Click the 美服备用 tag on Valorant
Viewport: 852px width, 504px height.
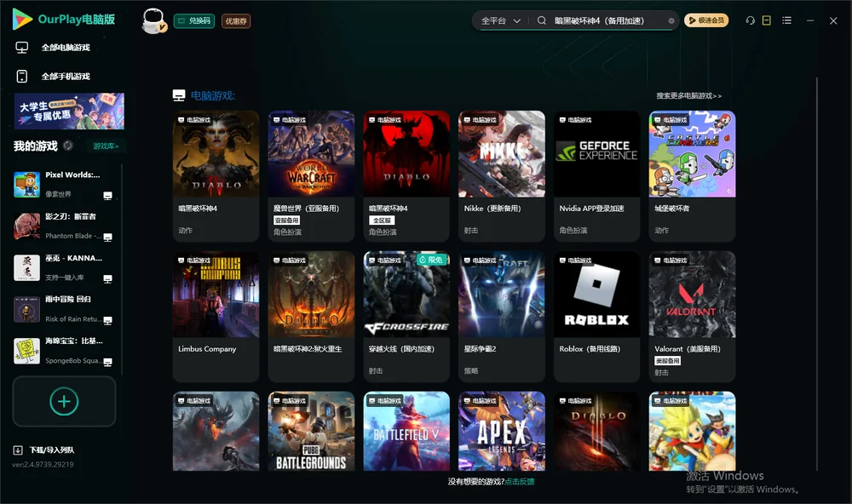coord(667,361)
